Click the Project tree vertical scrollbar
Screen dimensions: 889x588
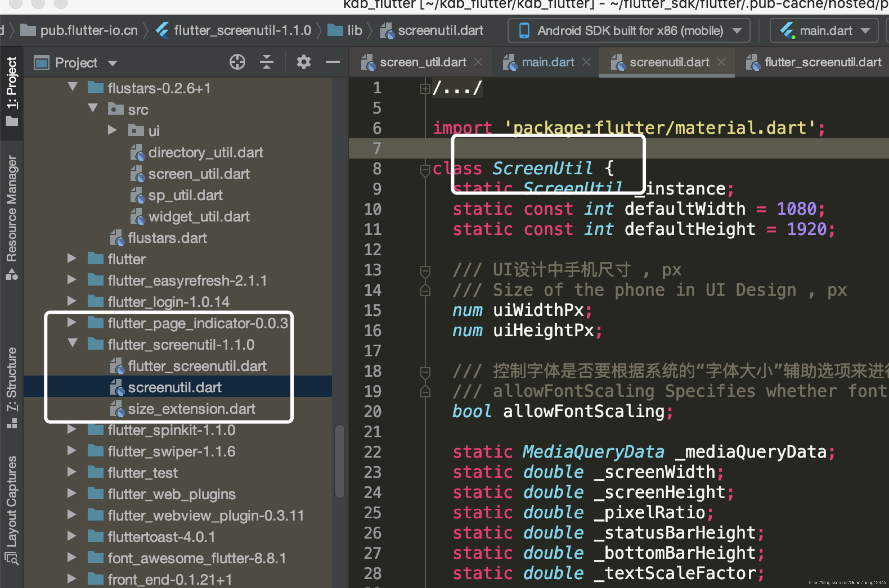click(340, 461)
